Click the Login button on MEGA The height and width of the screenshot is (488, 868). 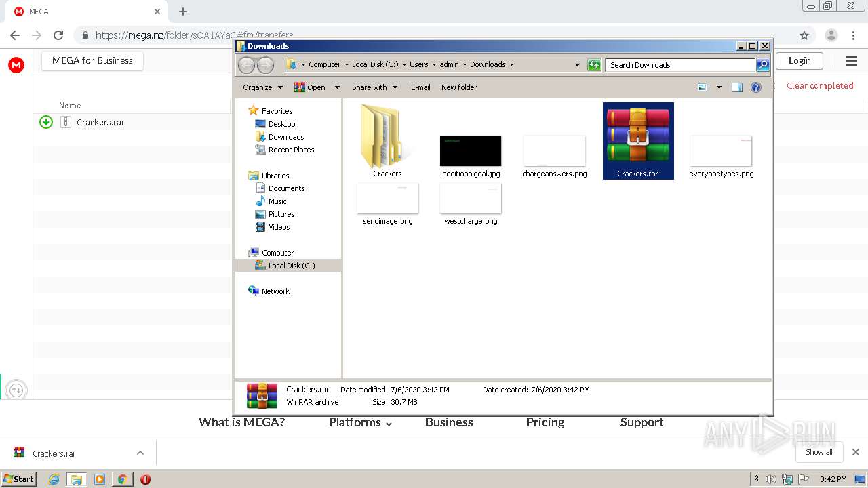point(800,60)
